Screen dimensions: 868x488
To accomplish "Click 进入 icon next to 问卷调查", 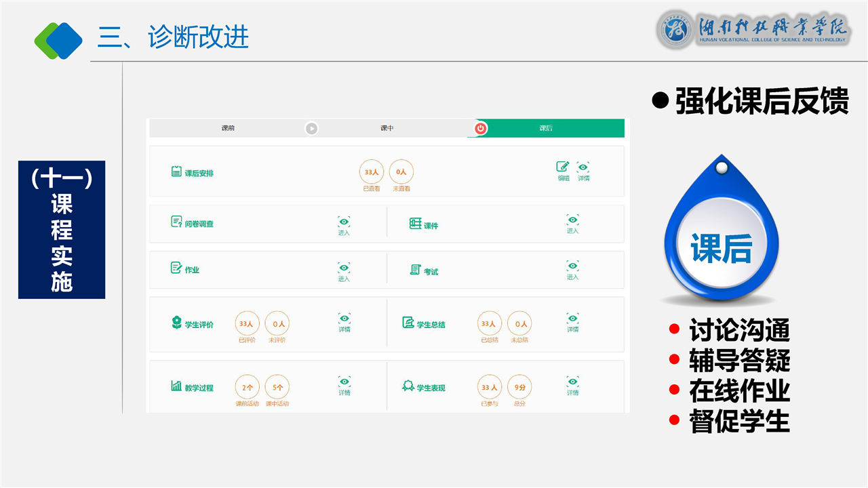I will point(344,222).
